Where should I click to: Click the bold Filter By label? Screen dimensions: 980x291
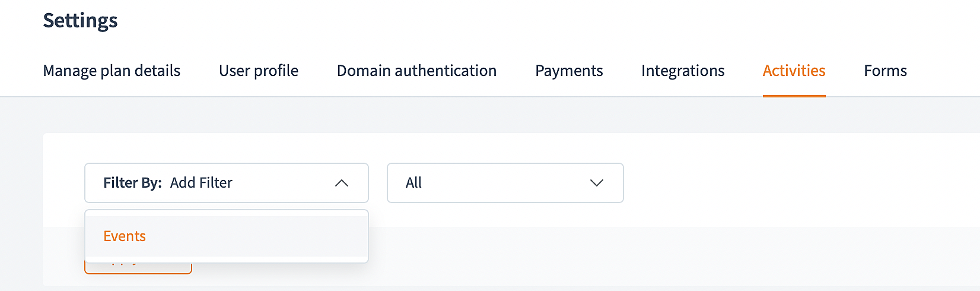pyautogui.click(x=132, y=183)
